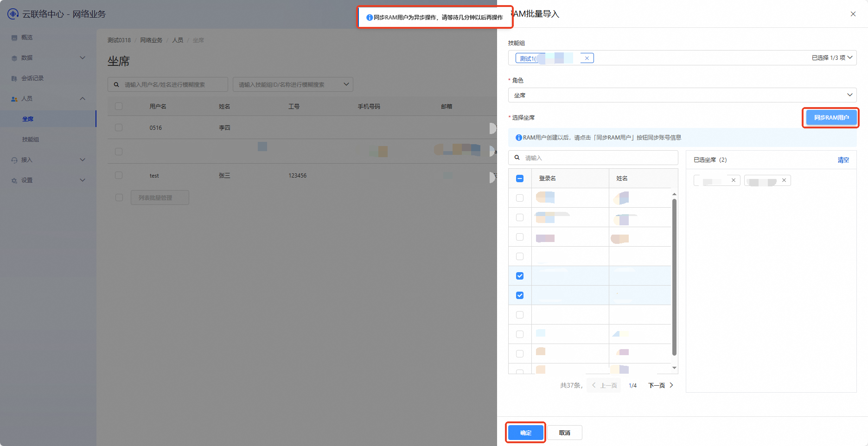Click the 列表批量管理 button
This screenshot has width=868, height=446.
point(160,198)
